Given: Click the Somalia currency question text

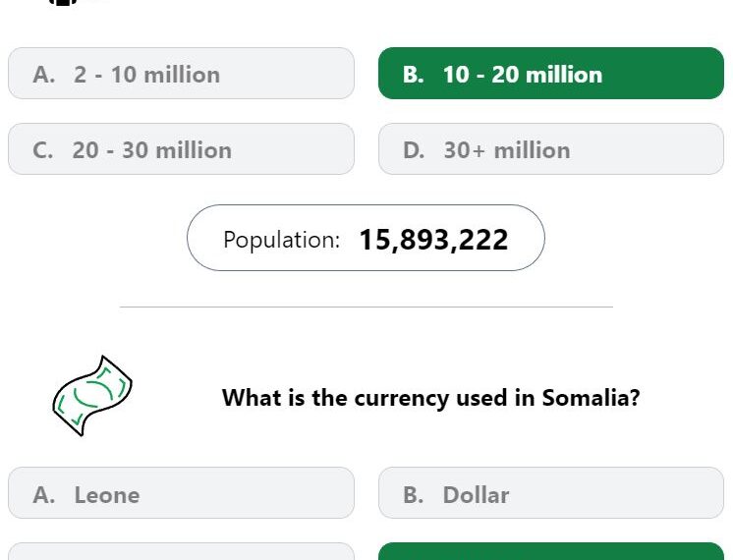Looking at the screenshot, I should [430, 398].
